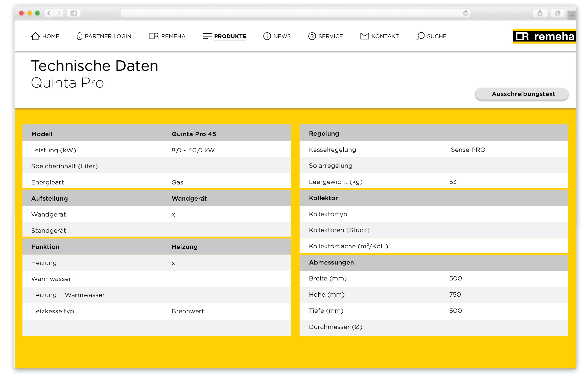The image size is (588, 379).
Task: Click the 8,0 - 40,0 kW value
Action: pos(193,150)
